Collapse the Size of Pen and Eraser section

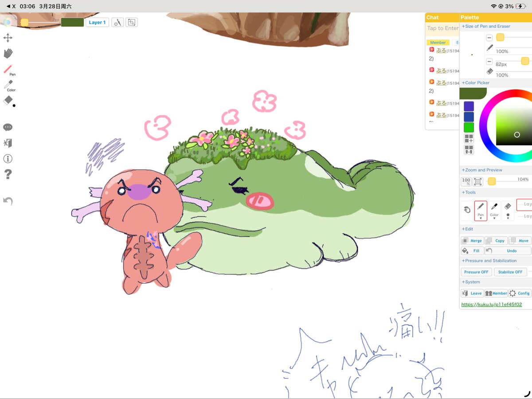(486, 26)
